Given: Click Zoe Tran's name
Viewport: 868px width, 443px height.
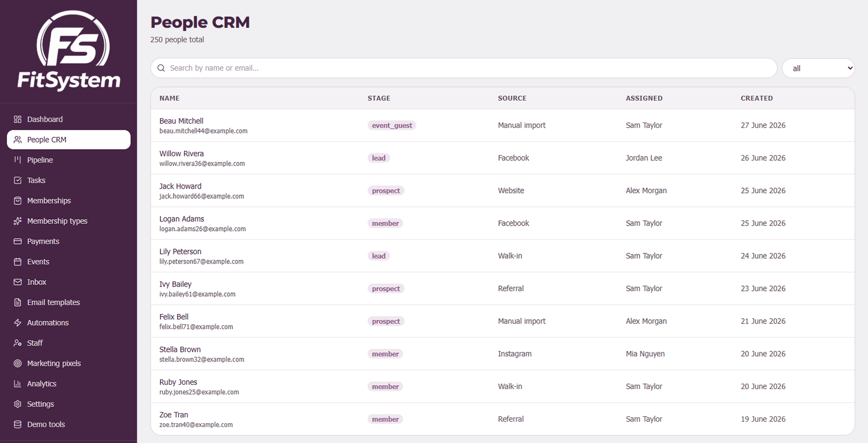Looking at the screenshot, I should [173, 415].
